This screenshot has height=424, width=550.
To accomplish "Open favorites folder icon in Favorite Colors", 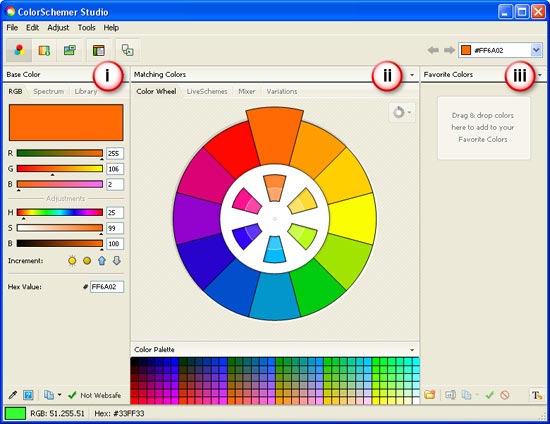I will (430, 395).
